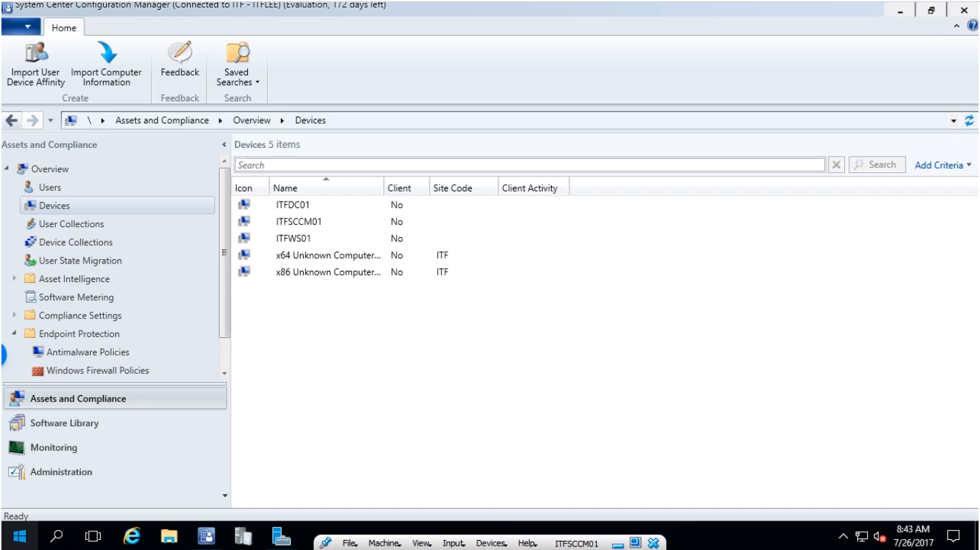The height and width of the screenshot is (550, 980).
Task: Click the Import User Device Affinity icon
Action: pos(36,54)
